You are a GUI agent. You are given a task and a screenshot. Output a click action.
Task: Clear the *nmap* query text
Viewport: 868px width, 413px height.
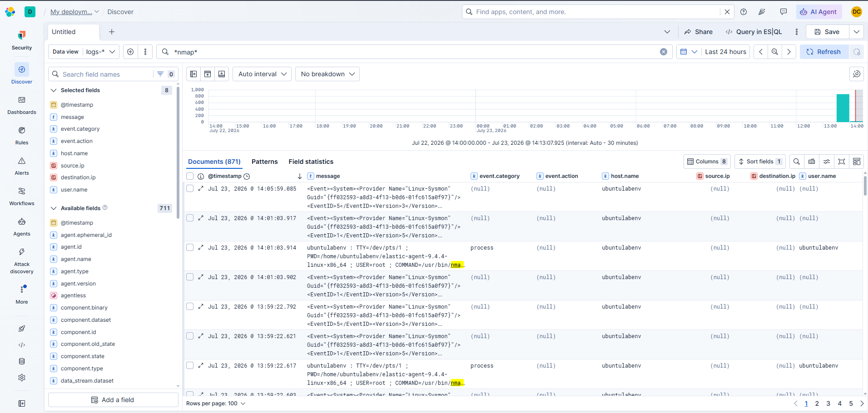[x=664, y=52]
